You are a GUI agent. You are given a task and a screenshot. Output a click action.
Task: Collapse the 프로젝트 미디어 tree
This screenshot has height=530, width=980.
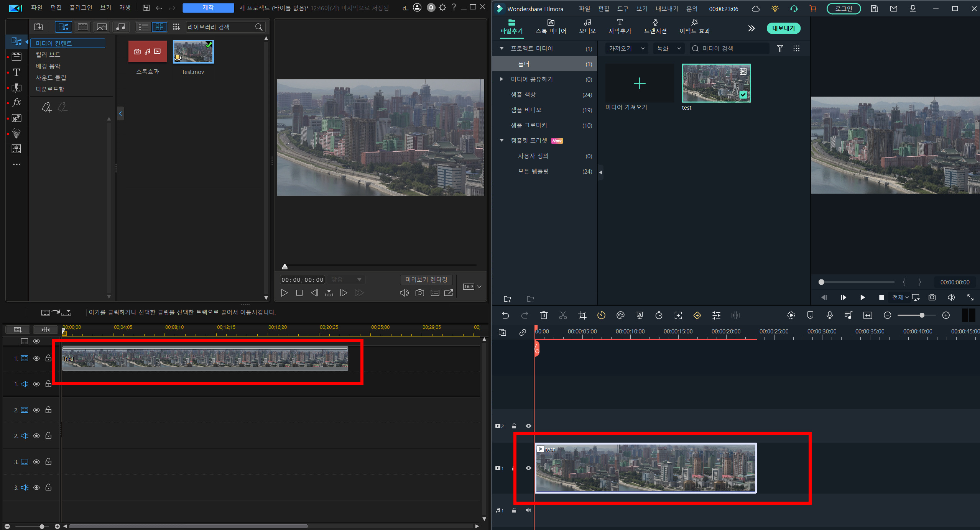(502, 48)
